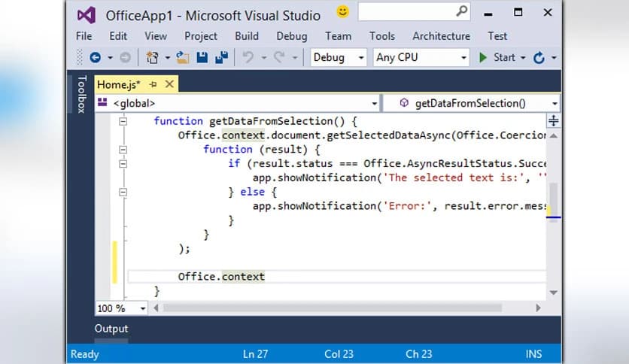Open the 100 % zoom level dropdown
The height and width of the screenshot is (364, 629).
(x=121, y=308)
